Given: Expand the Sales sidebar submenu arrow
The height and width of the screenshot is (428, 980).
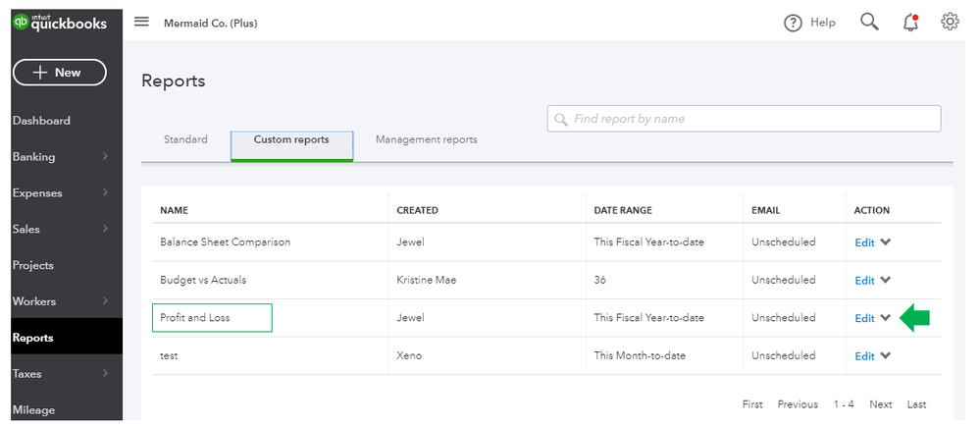Looking at the screenshot, I should 105,230.
